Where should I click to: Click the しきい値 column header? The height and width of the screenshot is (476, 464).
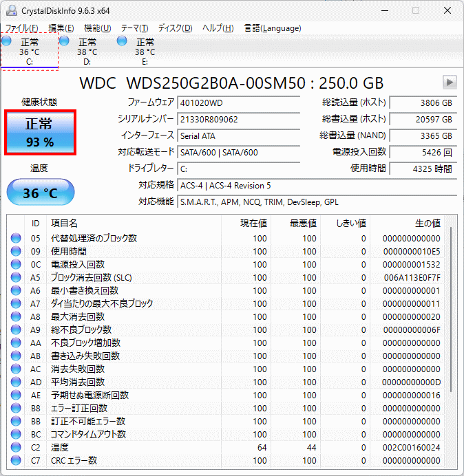click(x=345, y=223)
